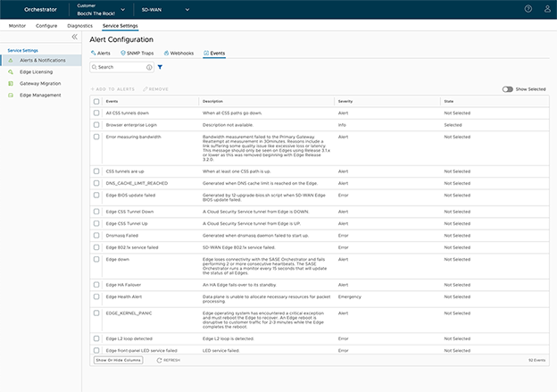Collapse the left sidebar with double chevron

click(x=75, y=38)
